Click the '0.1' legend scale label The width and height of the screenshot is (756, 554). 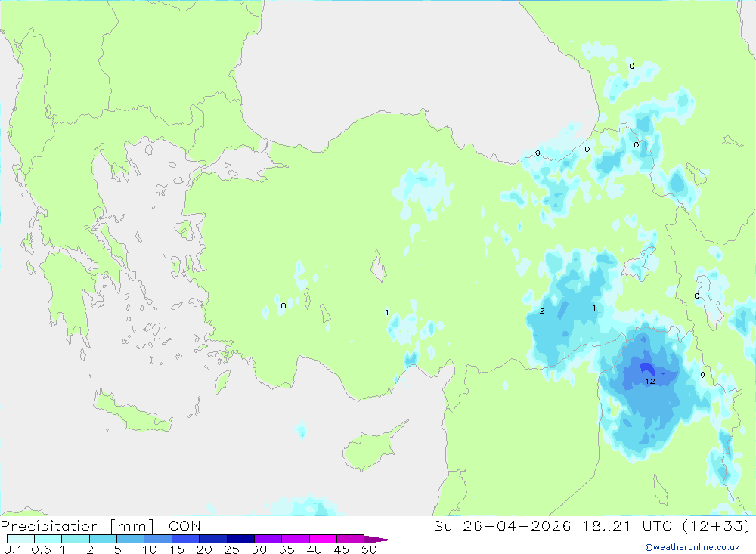click(13, 549)
